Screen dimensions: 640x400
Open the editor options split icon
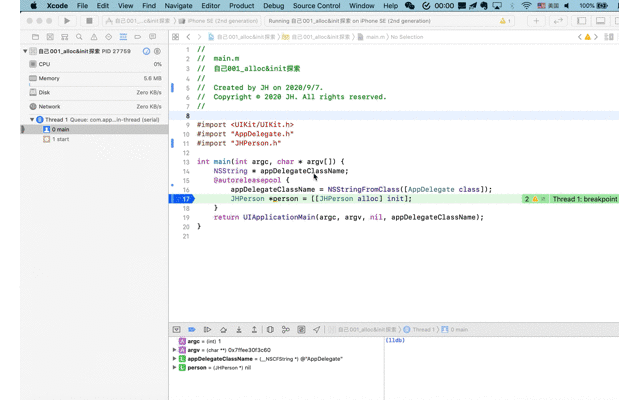(609, 37)
